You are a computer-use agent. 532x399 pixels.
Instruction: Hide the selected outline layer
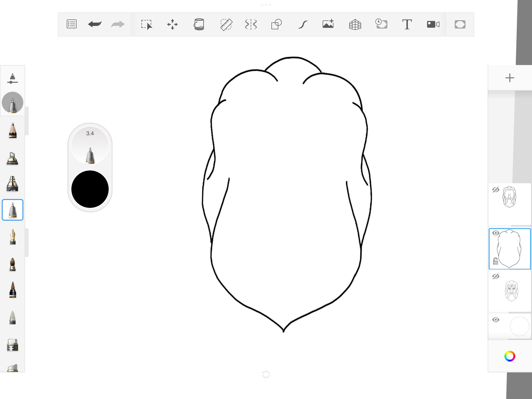point(496,233)
